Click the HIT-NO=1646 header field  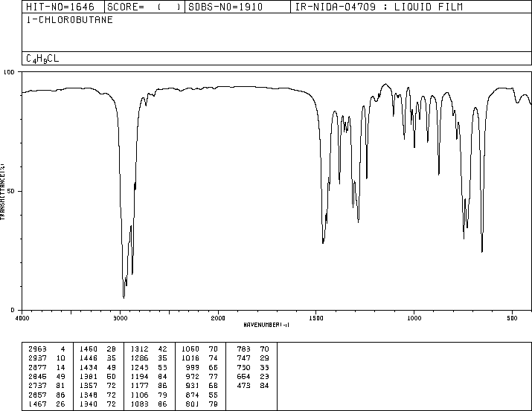pyautogui.click(x=60, y=7)
